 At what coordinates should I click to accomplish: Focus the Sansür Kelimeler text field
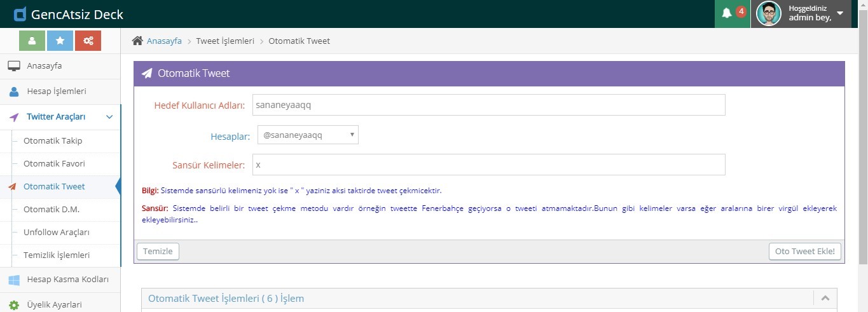pyautogui.click(x=488, y=165)
